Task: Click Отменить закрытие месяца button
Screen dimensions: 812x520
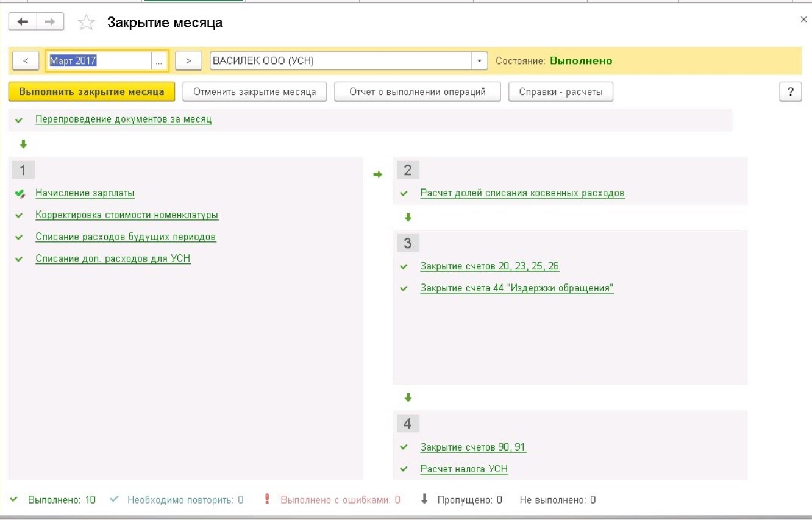Action: (x=255, y=92)
